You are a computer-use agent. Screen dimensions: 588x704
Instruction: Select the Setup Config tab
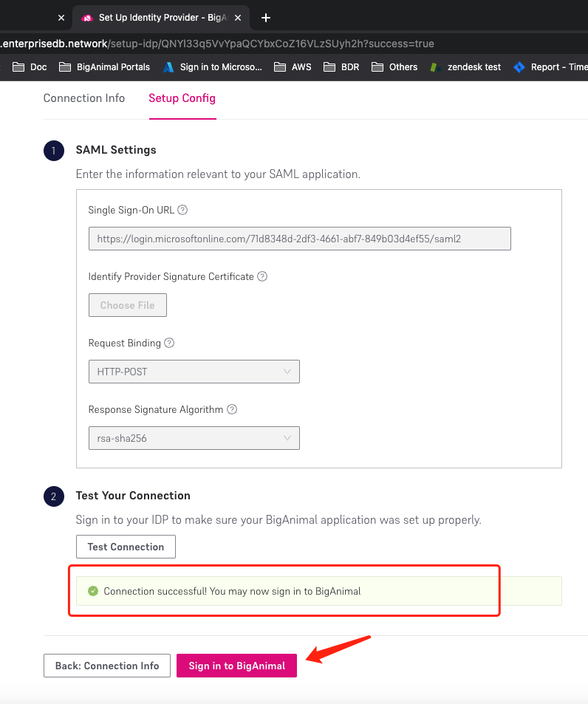pos(182,98)
